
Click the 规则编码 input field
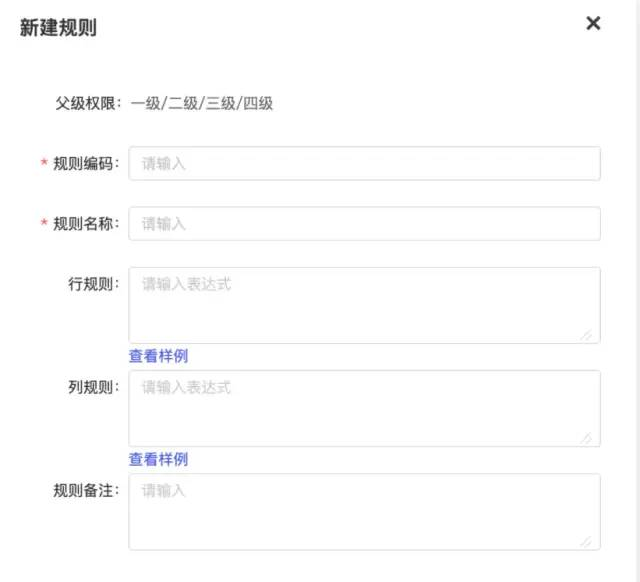tap(364, 163)
